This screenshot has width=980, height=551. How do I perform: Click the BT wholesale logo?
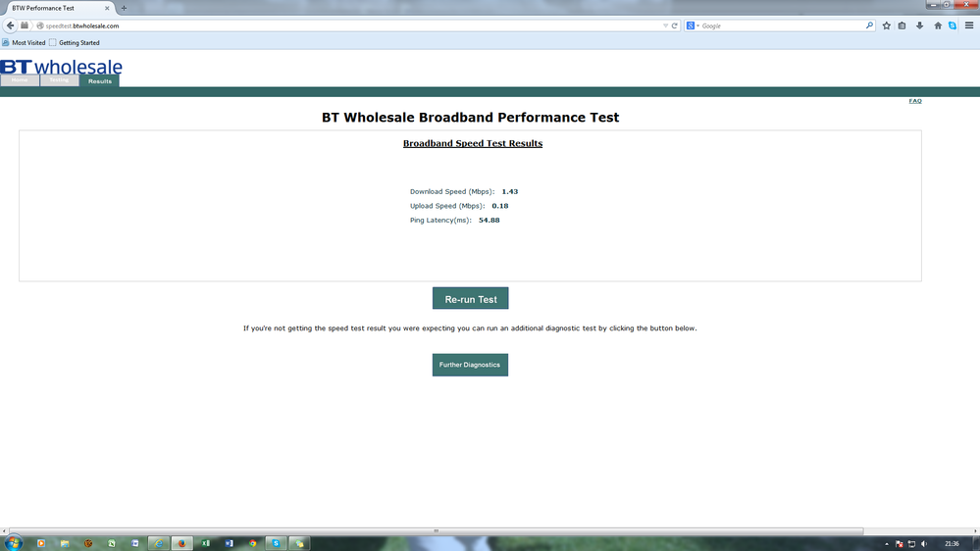pyautogui.click(x=61, y=67)
